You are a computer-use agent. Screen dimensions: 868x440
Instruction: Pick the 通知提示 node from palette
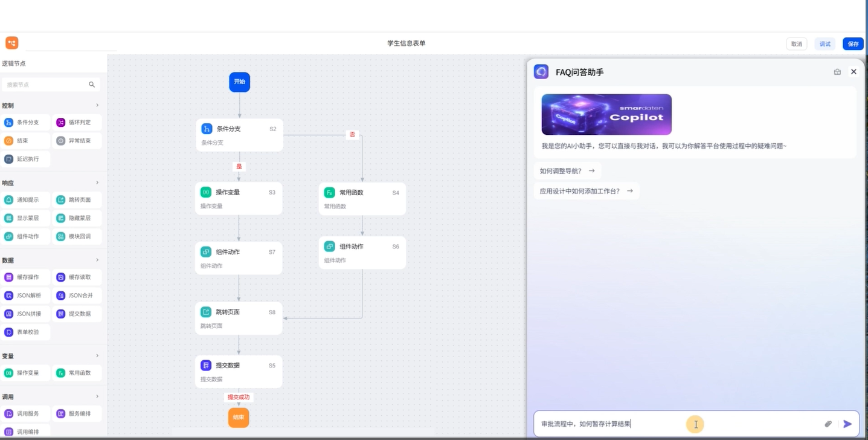pyautogui.click(x=25, y=200)
